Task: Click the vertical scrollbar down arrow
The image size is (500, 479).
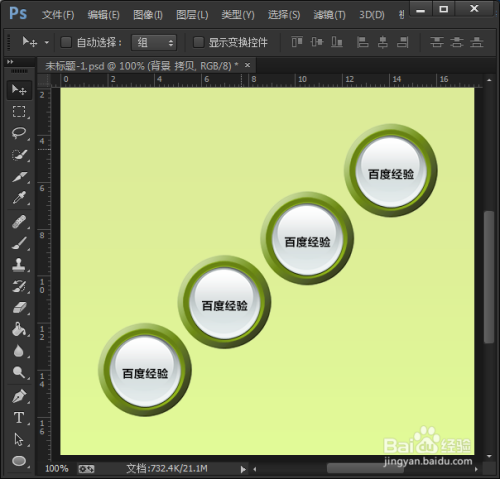Action: click(489, 456)
